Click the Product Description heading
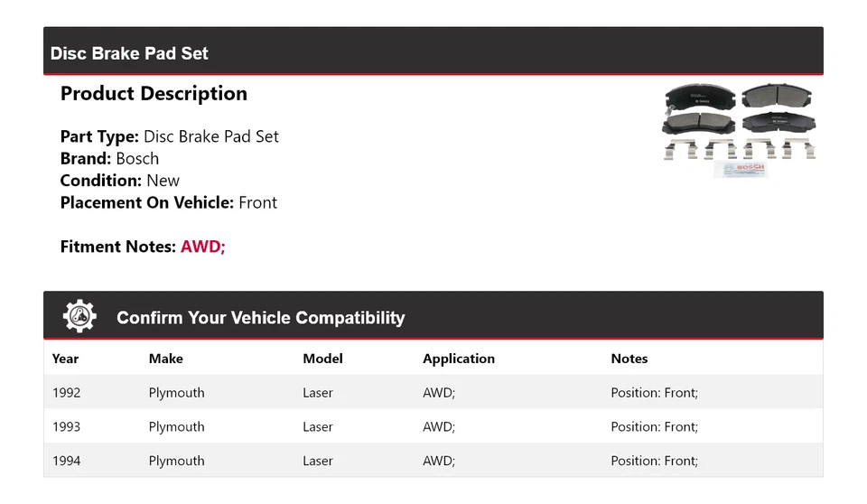 [154, 94]
